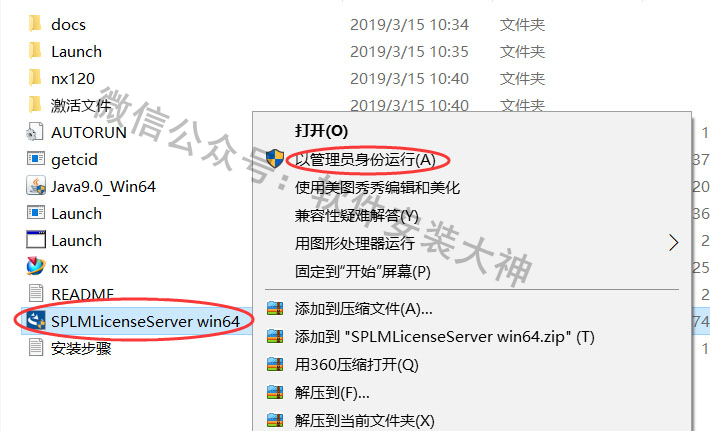Click archive icon beside 解压到(F)...
The width and height of the screenshot is (710, 431).
275,393
